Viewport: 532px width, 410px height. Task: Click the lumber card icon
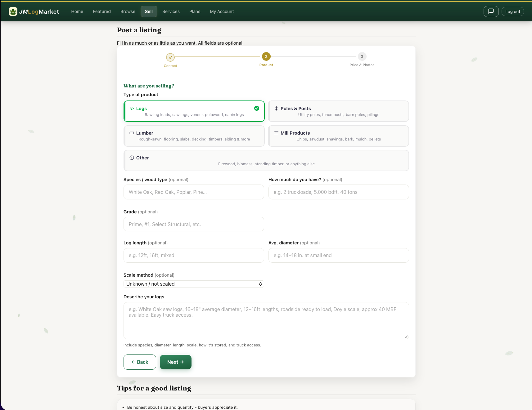[131, 133]
